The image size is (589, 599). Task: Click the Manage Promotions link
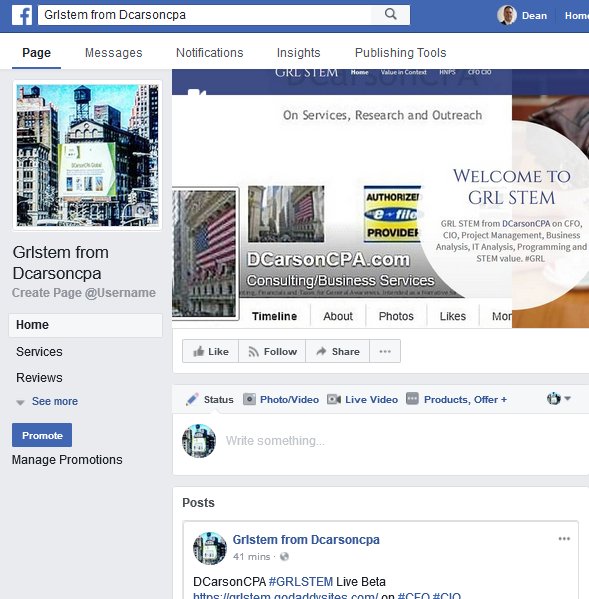(67, 460)
